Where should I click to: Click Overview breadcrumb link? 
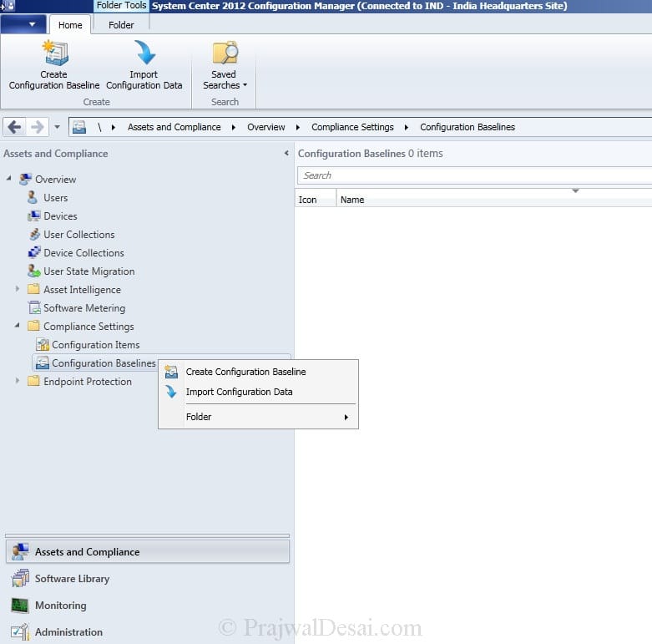[266, 127]
